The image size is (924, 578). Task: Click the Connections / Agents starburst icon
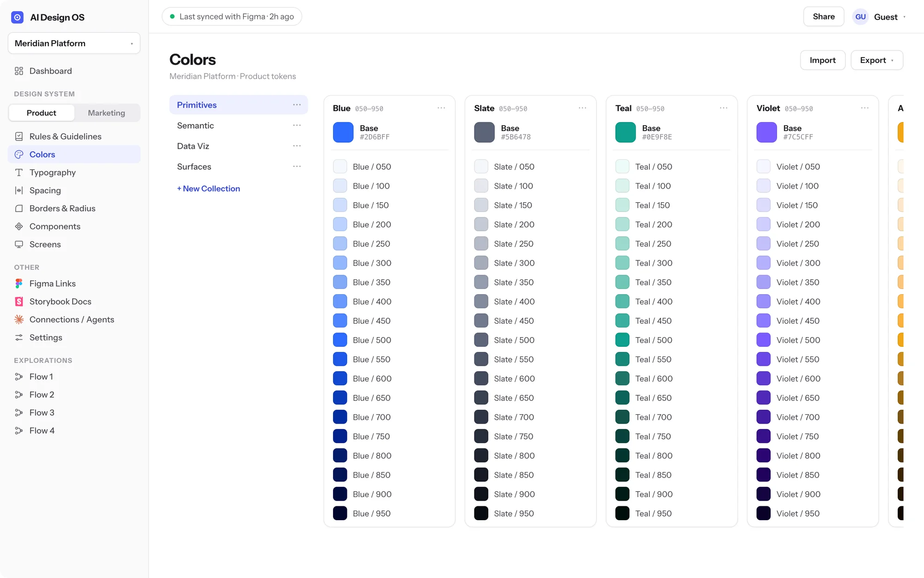point(19,320)
